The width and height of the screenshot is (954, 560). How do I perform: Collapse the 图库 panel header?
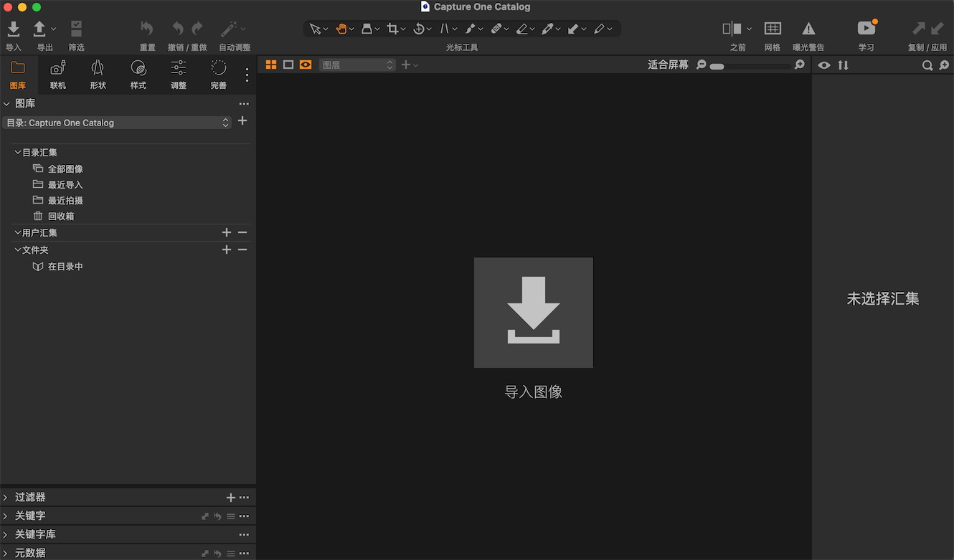(6, 104)
